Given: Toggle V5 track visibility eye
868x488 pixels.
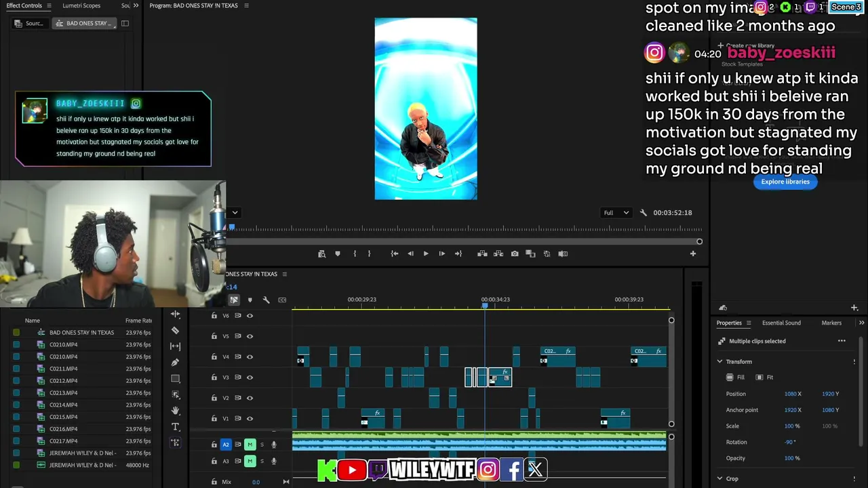Looking at the screenshot, I should click(x=250, y=336).
